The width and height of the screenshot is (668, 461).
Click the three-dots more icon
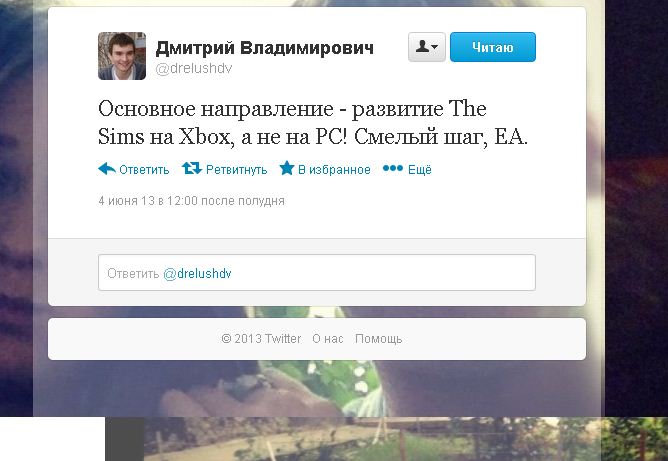(393, 168)
